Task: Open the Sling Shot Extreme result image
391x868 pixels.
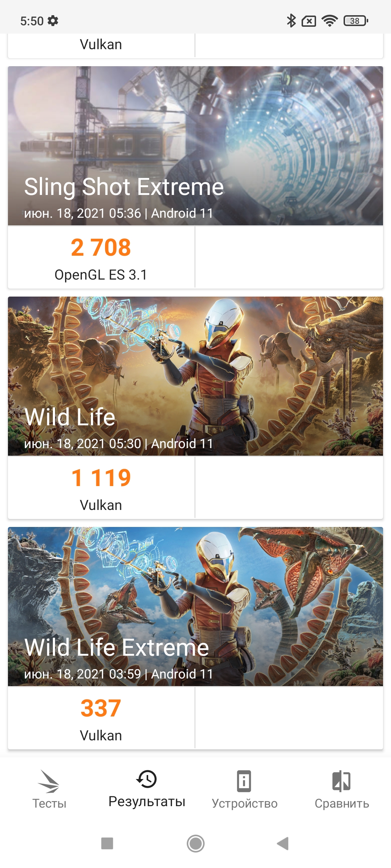Action: 195,145
